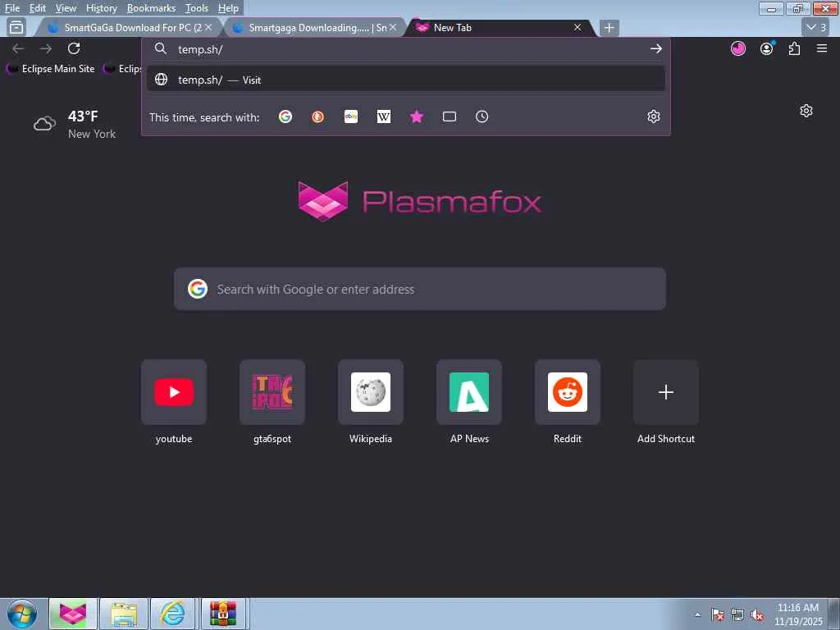Open the File menu
Screen dimensions: 840x630
[x=11, y=8]
